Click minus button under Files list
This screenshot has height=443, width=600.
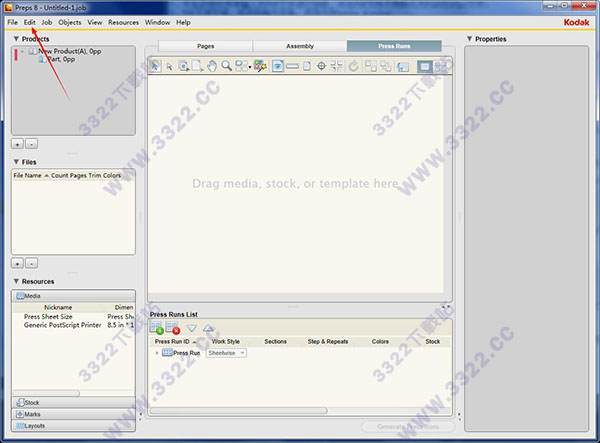[31, 263]
